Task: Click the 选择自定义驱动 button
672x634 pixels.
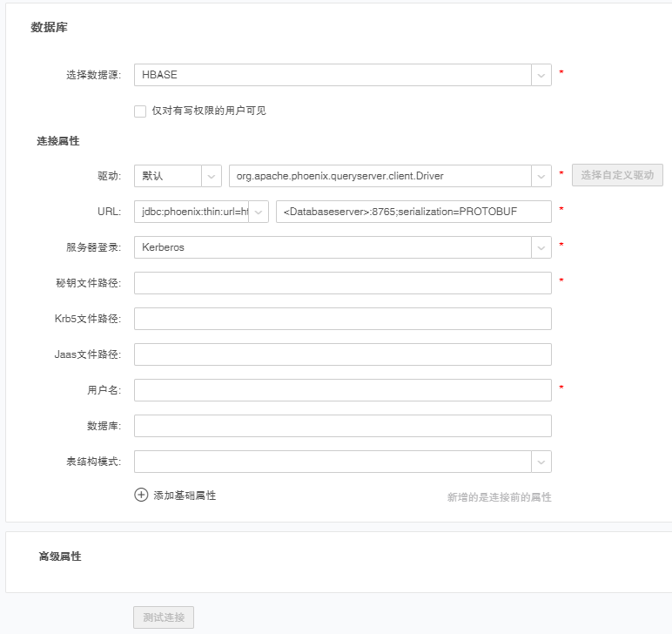Action: [617, 175]
